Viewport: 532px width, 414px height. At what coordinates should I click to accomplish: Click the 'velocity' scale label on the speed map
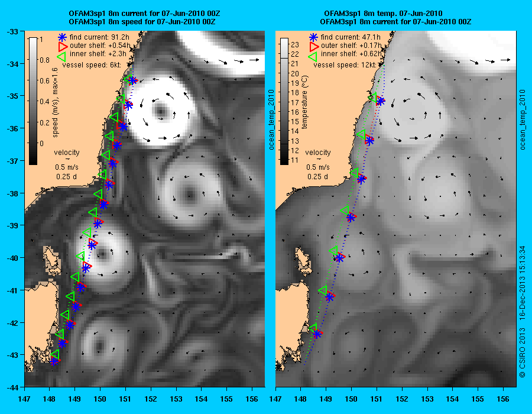point(67,153)
